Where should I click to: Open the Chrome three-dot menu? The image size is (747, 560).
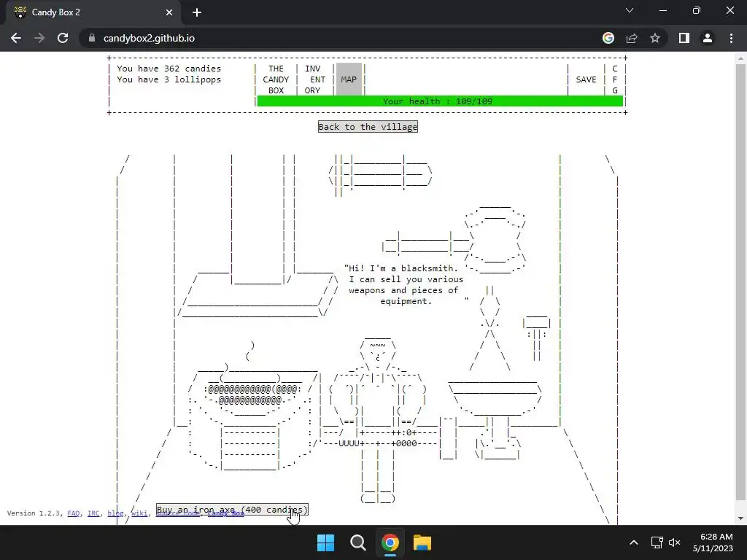pos(731,38)
